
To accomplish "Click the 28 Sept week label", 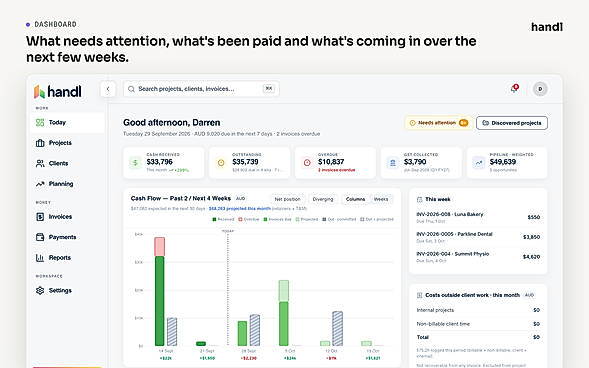I will pyautogui.click(x=249, y=351).
